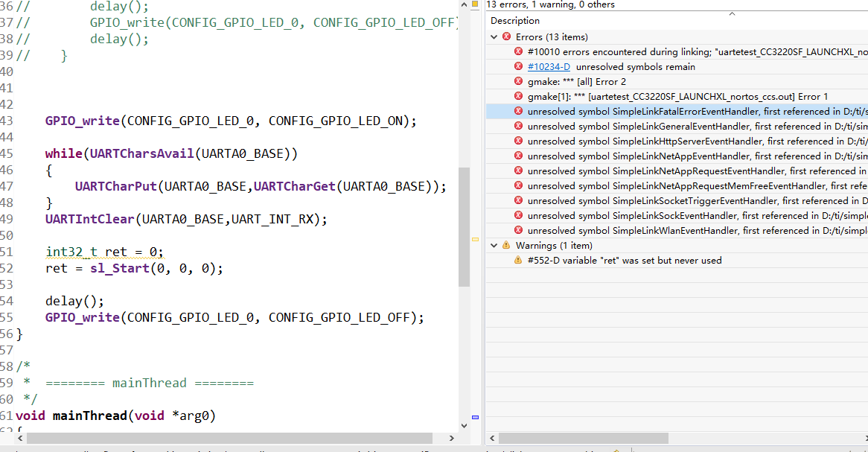Collapse the Warnings (1 item) group
Viewport: 868px width, 452px height.
point(494,246)
